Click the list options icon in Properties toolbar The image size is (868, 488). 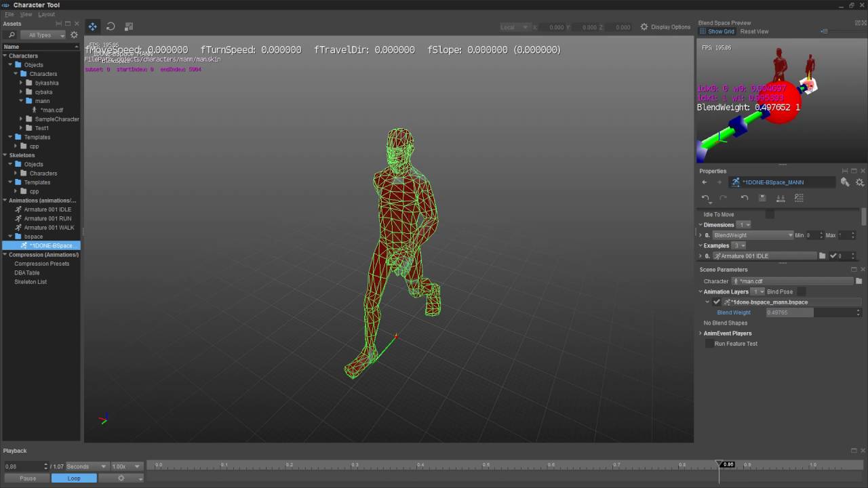[799, 198]
